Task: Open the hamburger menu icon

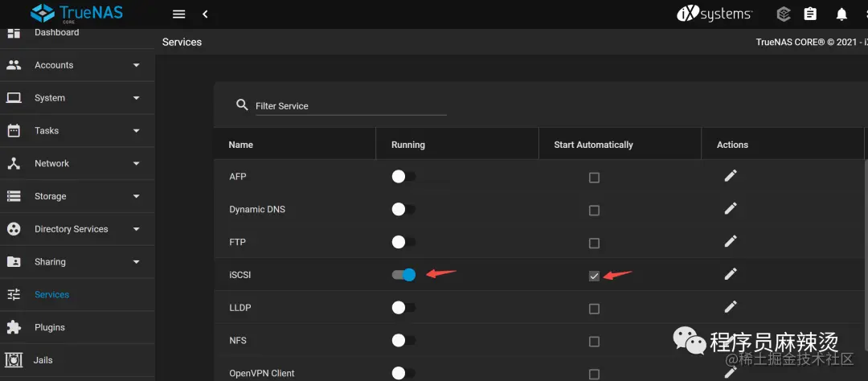Action: 178,14
